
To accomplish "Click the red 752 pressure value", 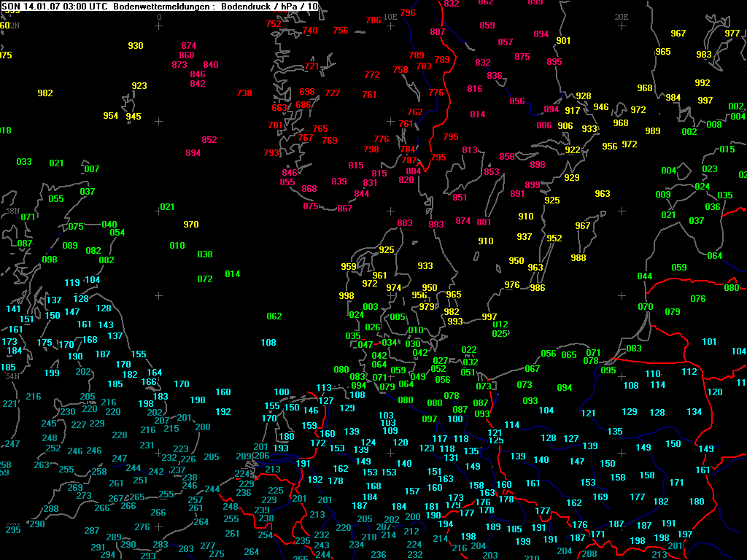I will (274, 24).
